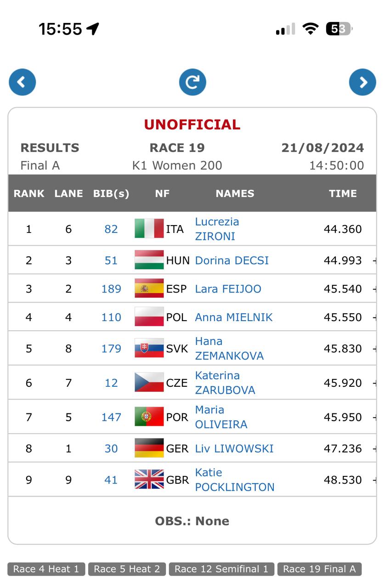Click bib number 82 link
Viewport: 385px width, 588px height.
pyautogui.click(x=111, y=229)
